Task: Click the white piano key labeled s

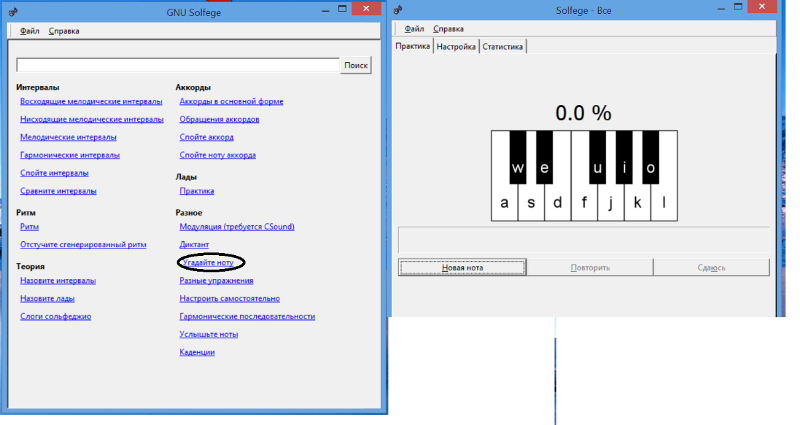Action: [531, 203]
